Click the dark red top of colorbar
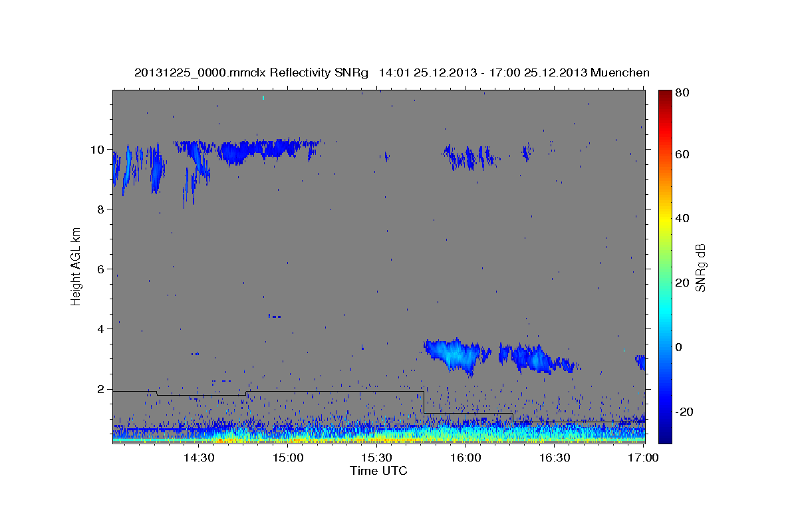This screenshot has height=532, width=798. [665, 94]
